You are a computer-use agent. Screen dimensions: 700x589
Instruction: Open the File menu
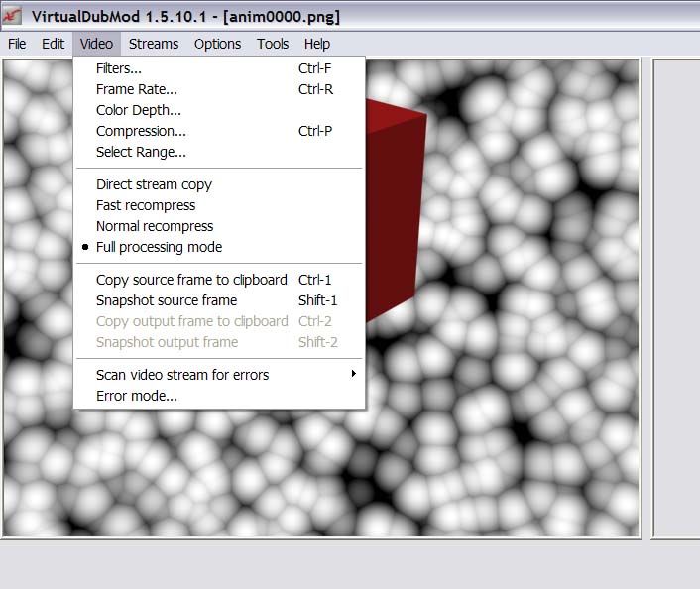(x=17, y=44)
